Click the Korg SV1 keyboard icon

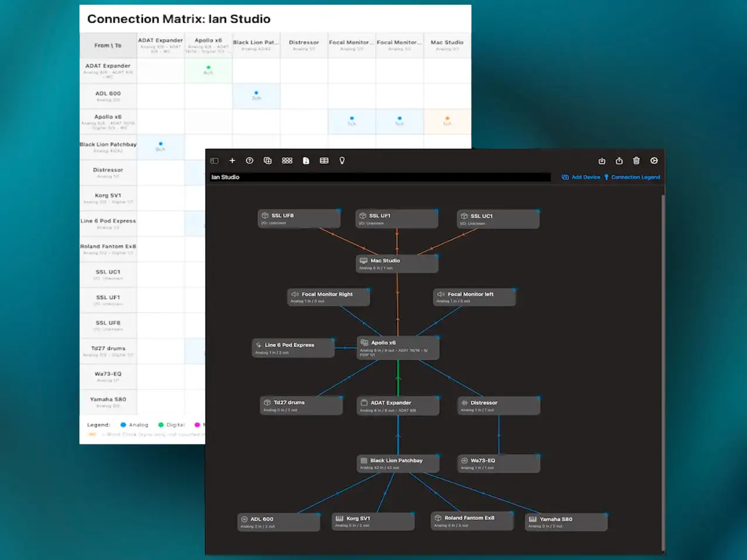[340, 518]
